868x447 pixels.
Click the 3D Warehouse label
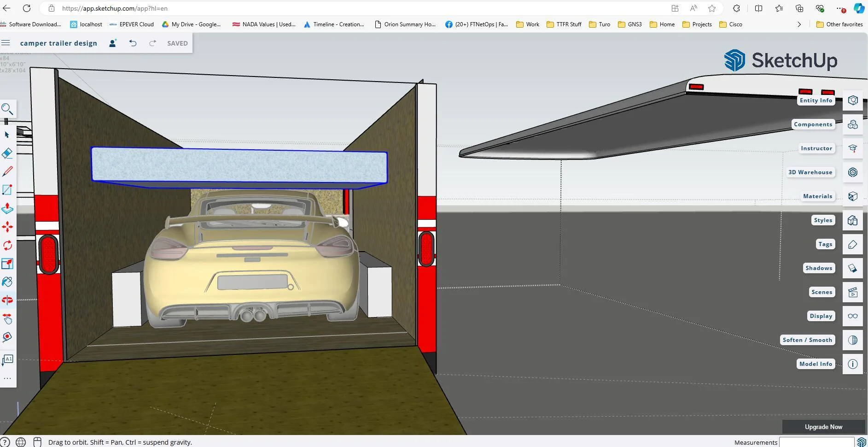810,172
